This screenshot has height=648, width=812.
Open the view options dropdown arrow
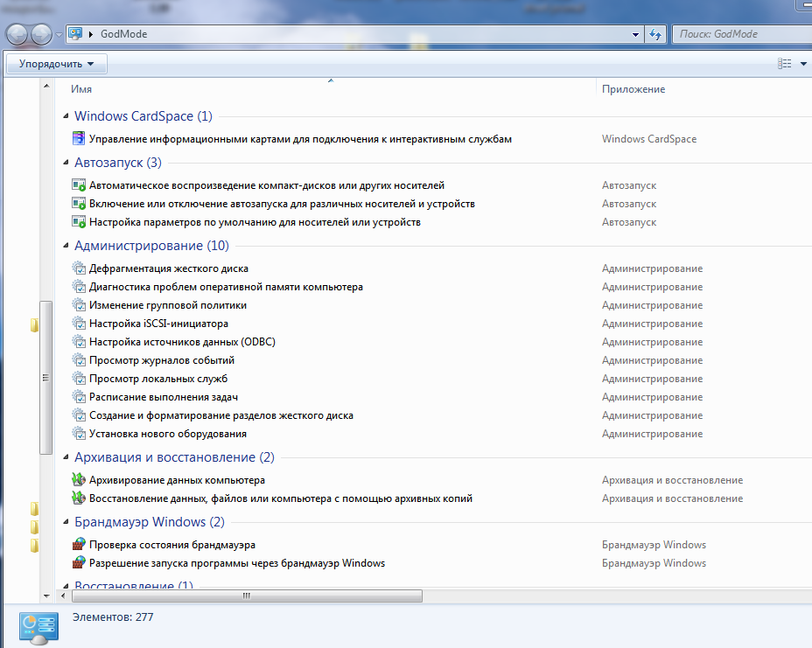pos(803,64)
